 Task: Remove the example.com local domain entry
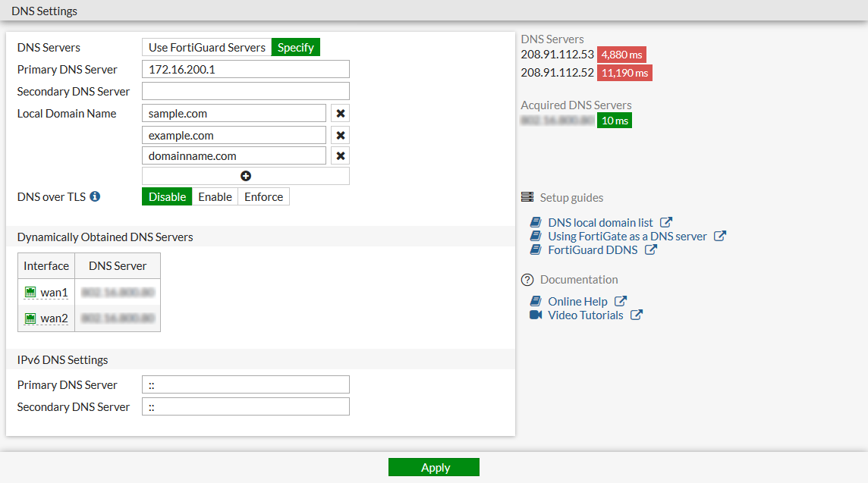coord(341,136)
